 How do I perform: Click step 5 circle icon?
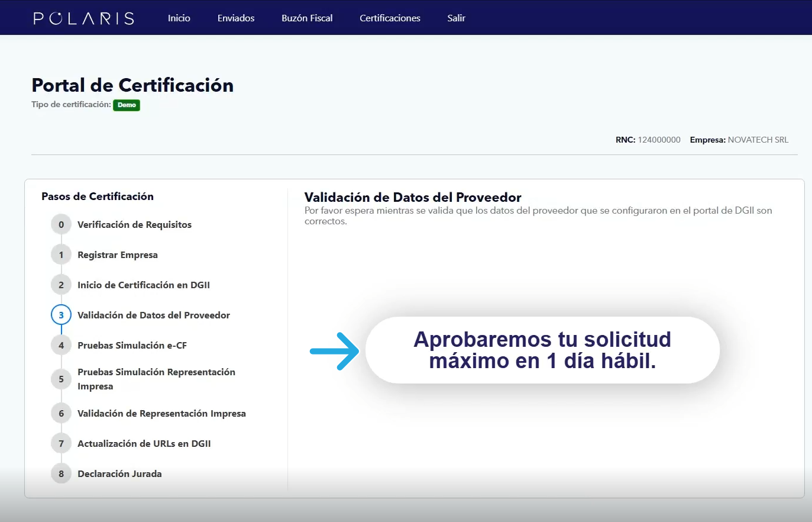(x=61, y=379)
